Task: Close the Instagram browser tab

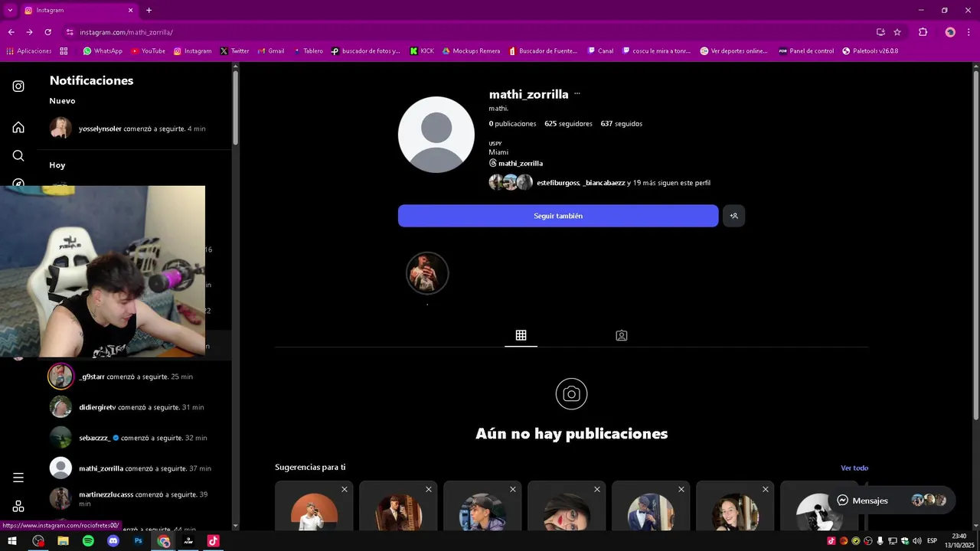Action: pyautogui.click(x=130, y=10)
